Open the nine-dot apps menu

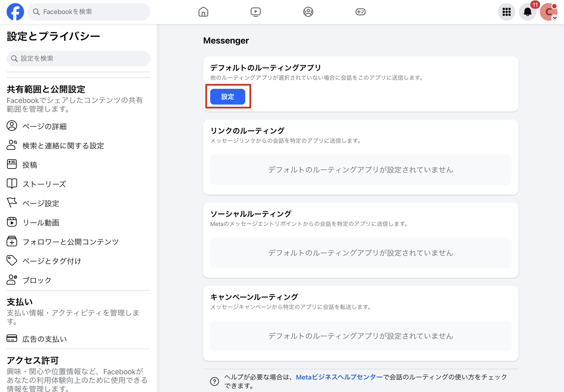point(506,12)
